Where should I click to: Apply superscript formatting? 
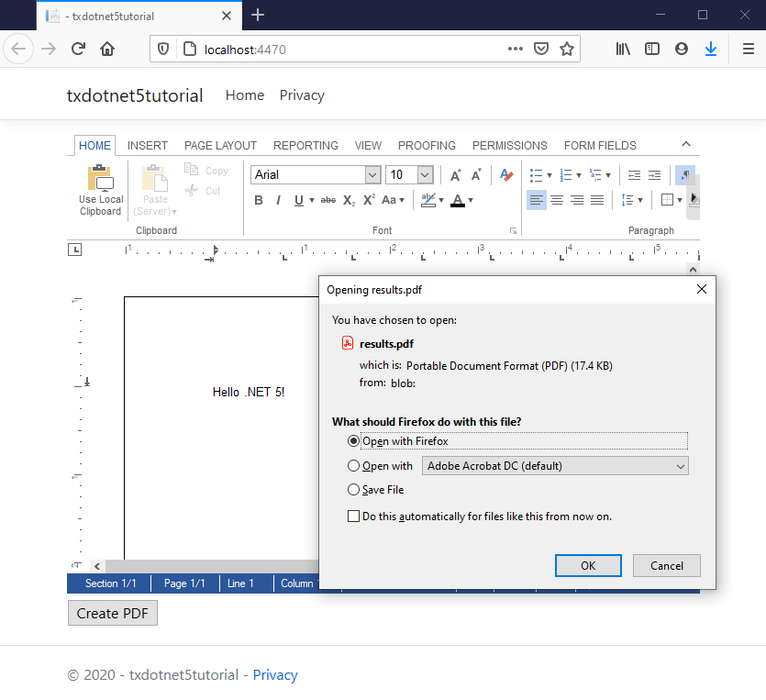point(369,200)
